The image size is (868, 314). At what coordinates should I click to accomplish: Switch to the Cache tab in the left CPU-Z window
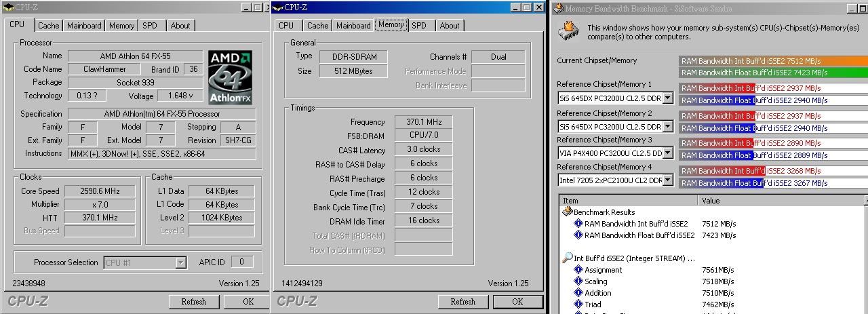48,26
